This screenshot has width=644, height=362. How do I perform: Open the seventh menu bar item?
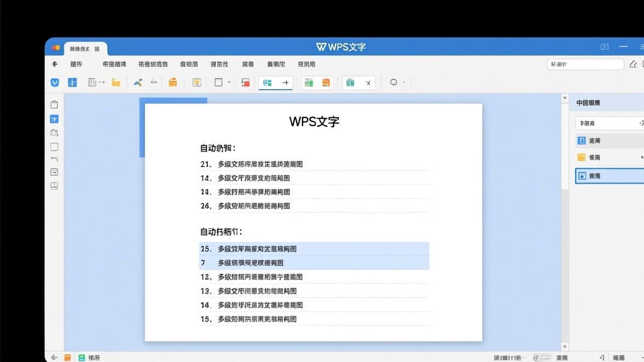(276, 64)
